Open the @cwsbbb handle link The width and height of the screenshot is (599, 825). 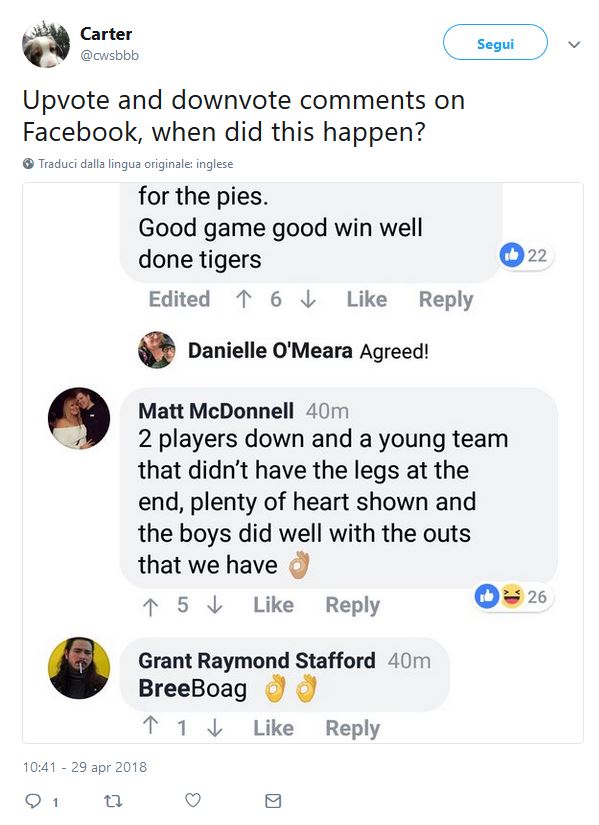[109, 55]
